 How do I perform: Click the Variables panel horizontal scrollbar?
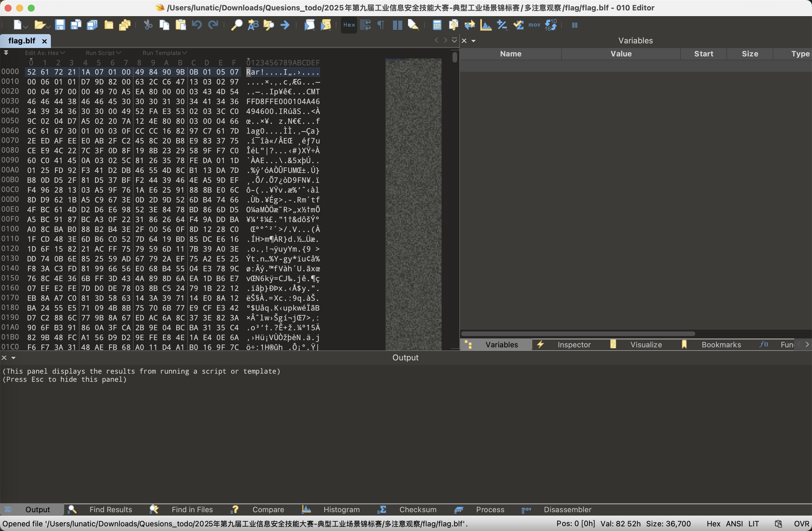click(578, 334)
